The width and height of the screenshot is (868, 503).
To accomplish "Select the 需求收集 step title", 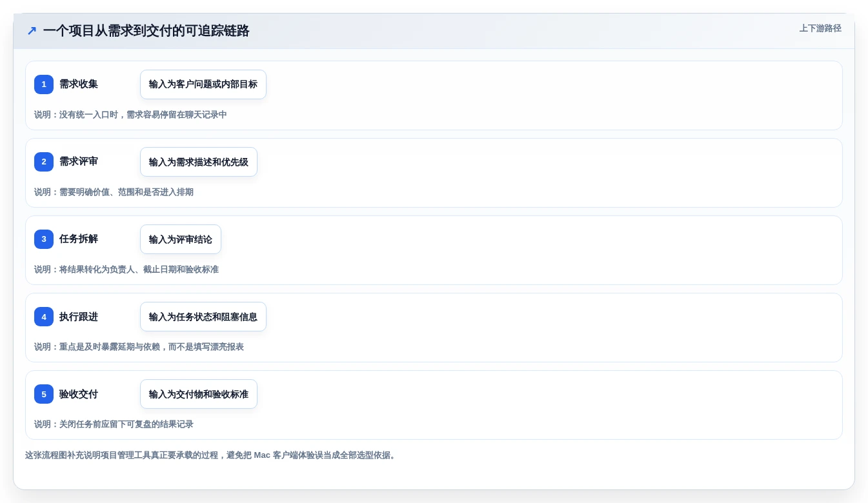I will tap(79, 84).
